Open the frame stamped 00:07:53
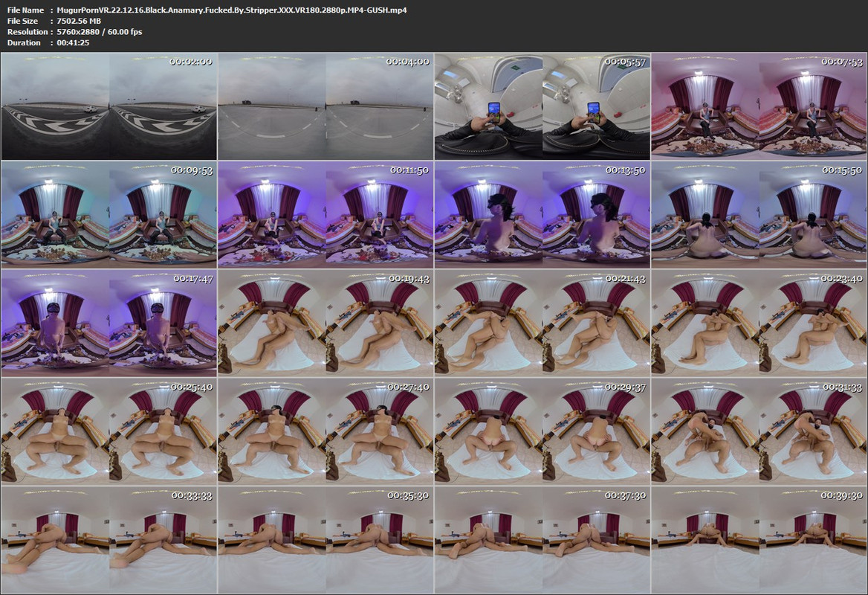Image resolution: width=868 pixels, height=595 pixels. [x=759, y=106]
